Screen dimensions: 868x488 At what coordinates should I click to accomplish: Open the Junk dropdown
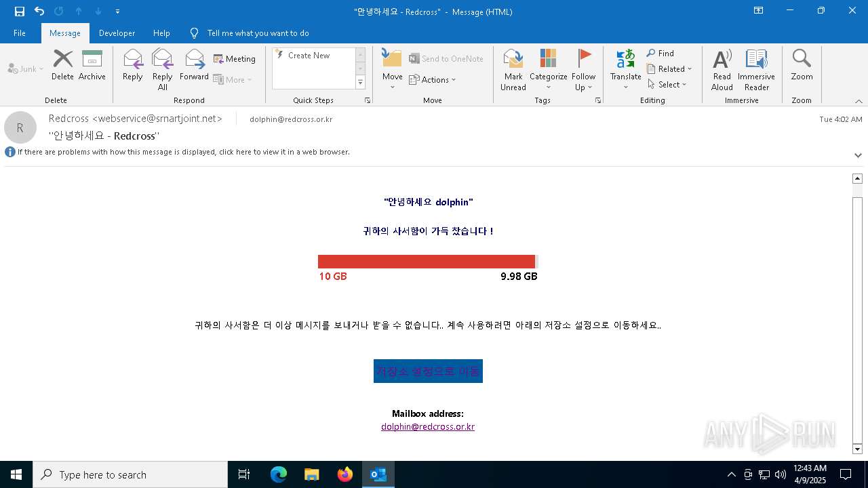click(26, 68)
